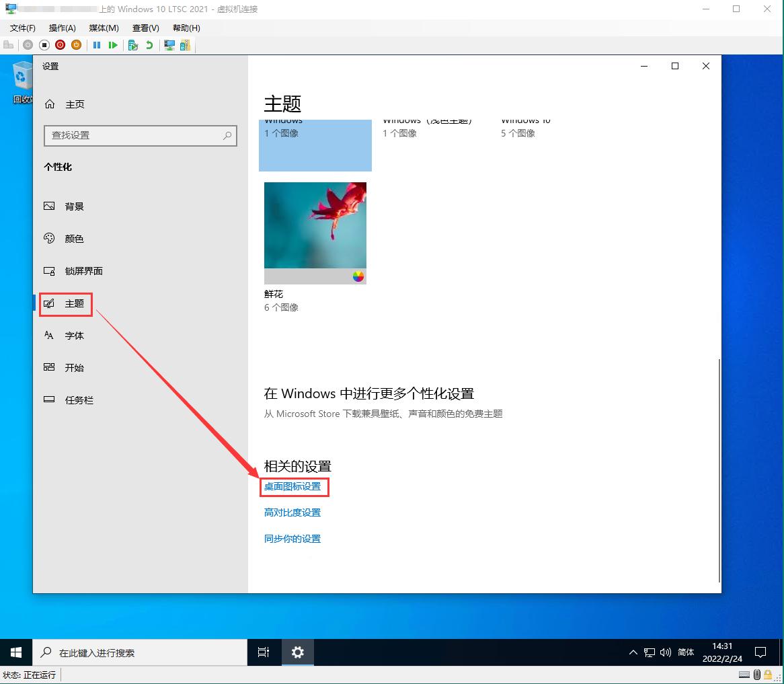Open the 背景 (Background) settings page
Image resolution: width=784 pixels, height=684 pixels.
74,206
